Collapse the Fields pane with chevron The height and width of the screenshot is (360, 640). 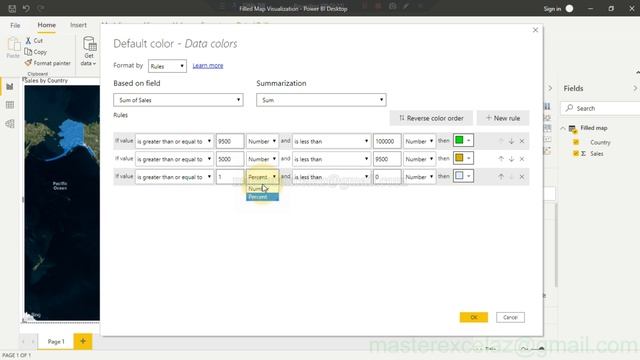[635, 88]
